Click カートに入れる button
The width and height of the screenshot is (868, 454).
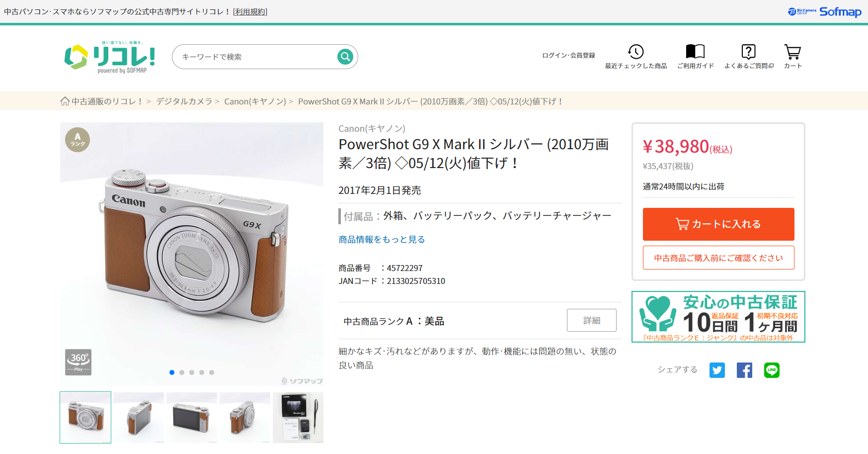(718, 224)
